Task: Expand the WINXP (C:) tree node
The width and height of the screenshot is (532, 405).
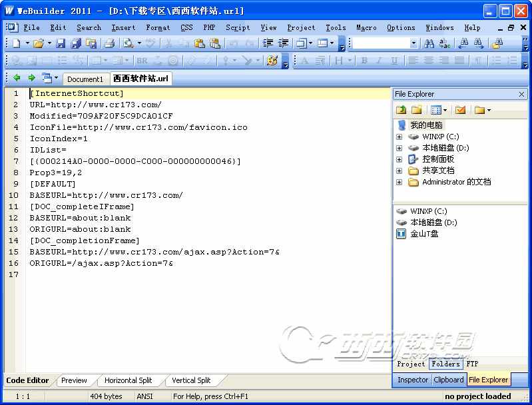Action: (399, 137)
